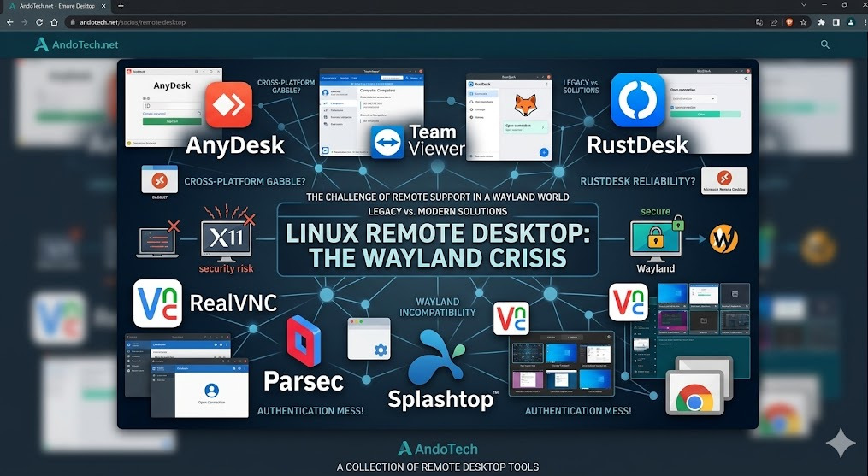Screen dimensions: 868x476
Task: Click the "WAYLAND INCOMPATIBILITY" text
Action: point(438,307)
